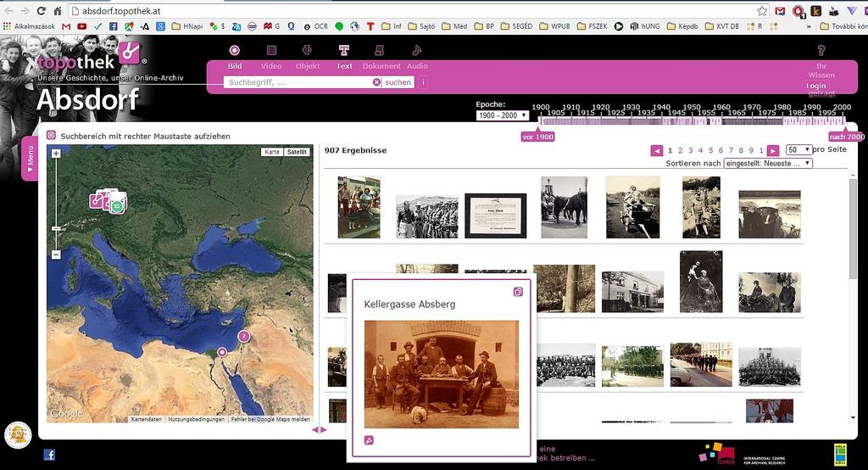868x470 pixels.
Task: Go to the next results page arrow
Action: pos(773,150)
